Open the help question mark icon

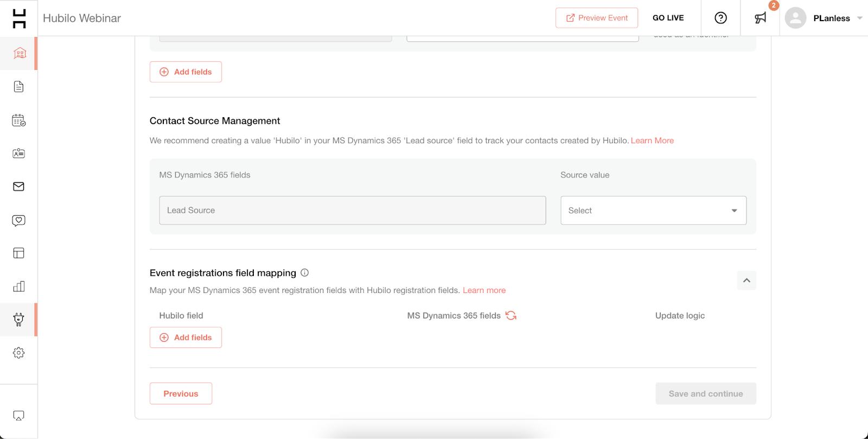(x=720, y=18)
